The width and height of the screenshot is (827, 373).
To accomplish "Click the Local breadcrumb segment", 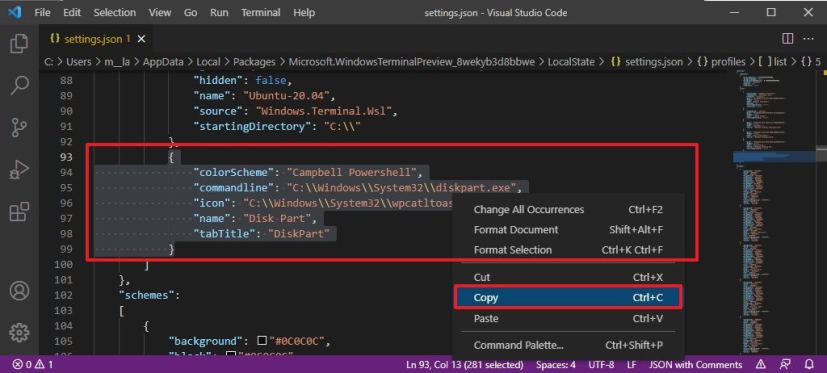I will [208, 62].
